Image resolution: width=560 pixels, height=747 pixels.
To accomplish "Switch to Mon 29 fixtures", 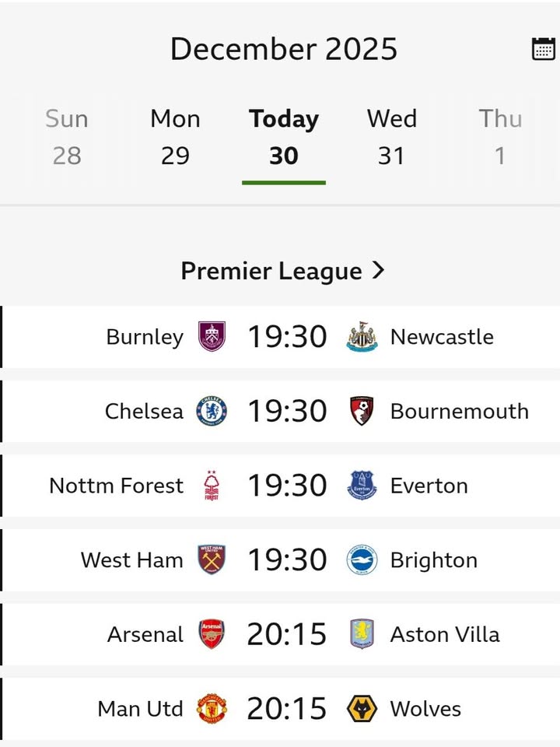I will click(175, 137).
